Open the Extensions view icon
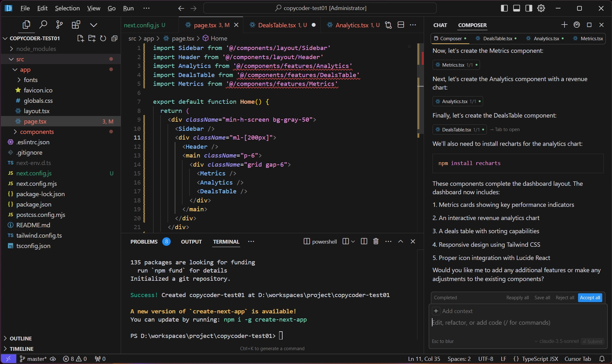Screen dimensions: 612x364 pyautogui.click(x=76, y=25)
